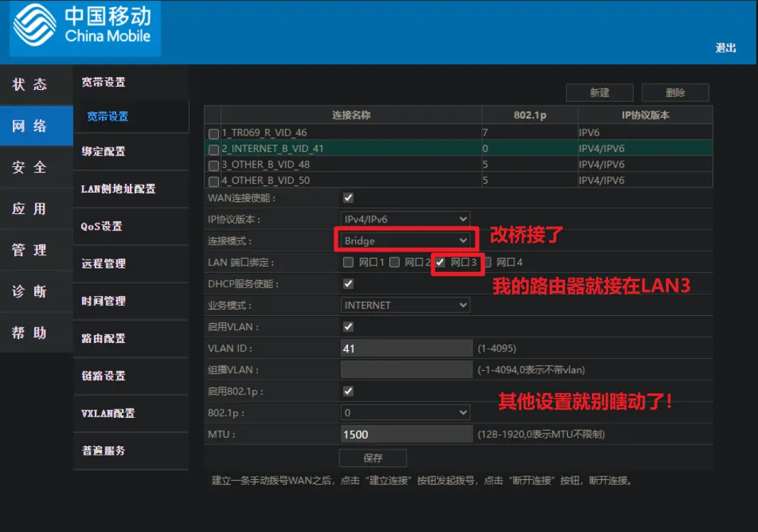The image size is (758, 532).
Task: Toggle the 启用VLAN checkbox
Action: click(349, 327)
